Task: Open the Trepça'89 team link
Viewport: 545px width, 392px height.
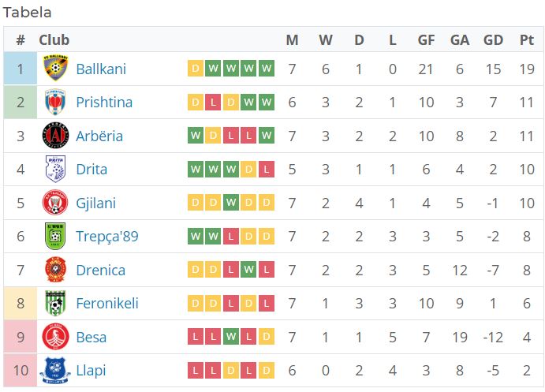Action: [107, 237]
